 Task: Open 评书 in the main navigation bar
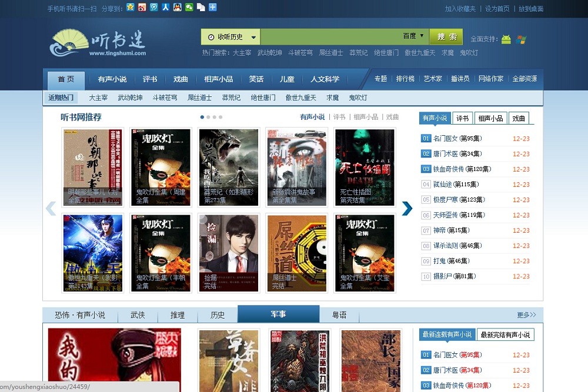(150, 79)
